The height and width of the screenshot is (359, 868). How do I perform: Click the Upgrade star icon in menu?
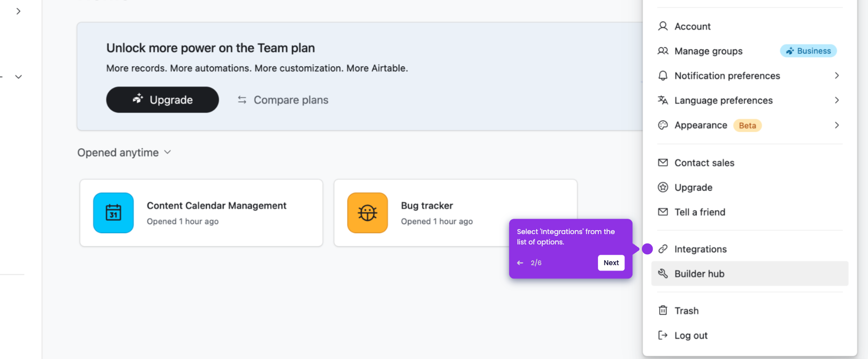click(663, 187)
